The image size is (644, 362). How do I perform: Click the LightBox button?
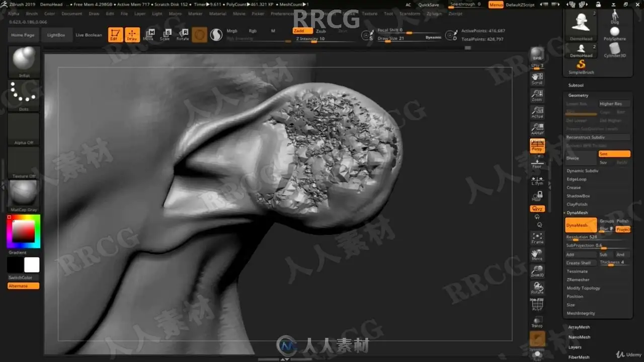click(x=56, y=35)
